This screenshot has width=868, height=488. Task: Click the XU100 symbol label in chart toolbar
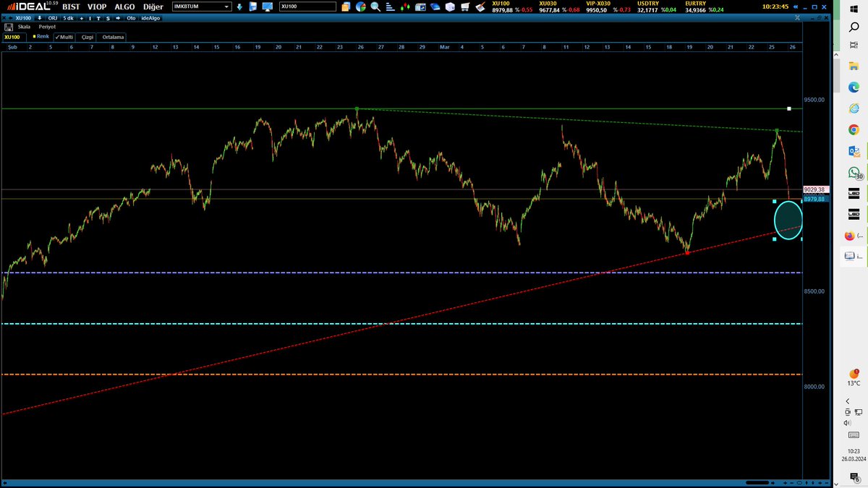click(x=23, y=18)
